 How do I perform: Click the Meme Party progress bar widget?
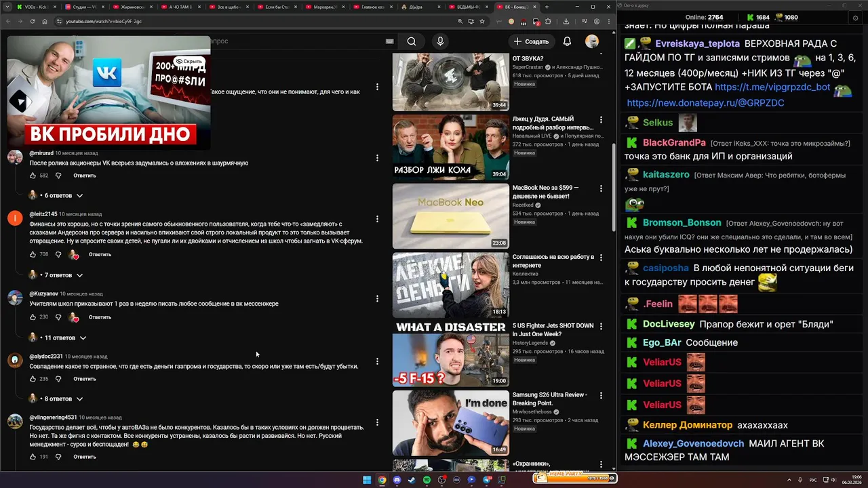(x=575, y=478)
